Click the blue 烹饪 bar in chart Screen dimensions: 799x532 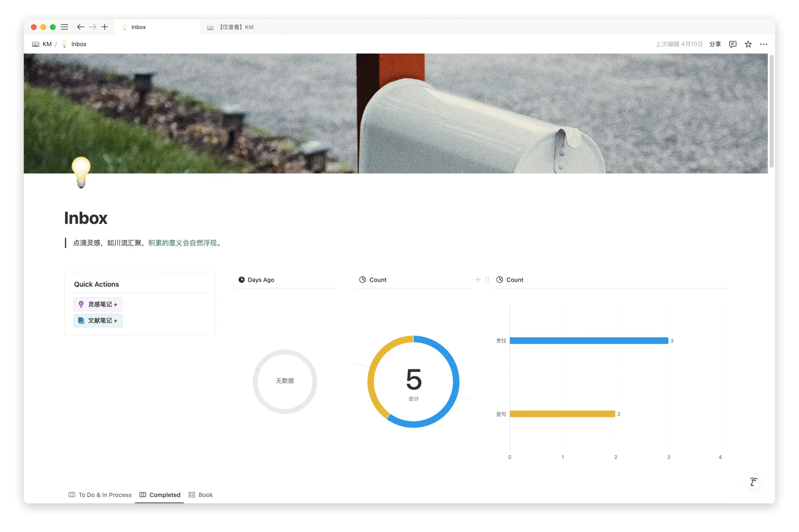point(589,341)
